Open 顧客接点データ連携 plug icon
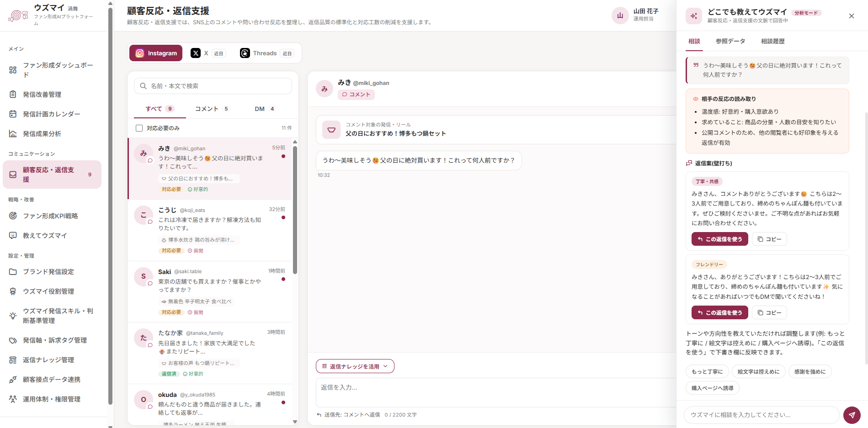The image size is (868, 428). tap(13, 380)
